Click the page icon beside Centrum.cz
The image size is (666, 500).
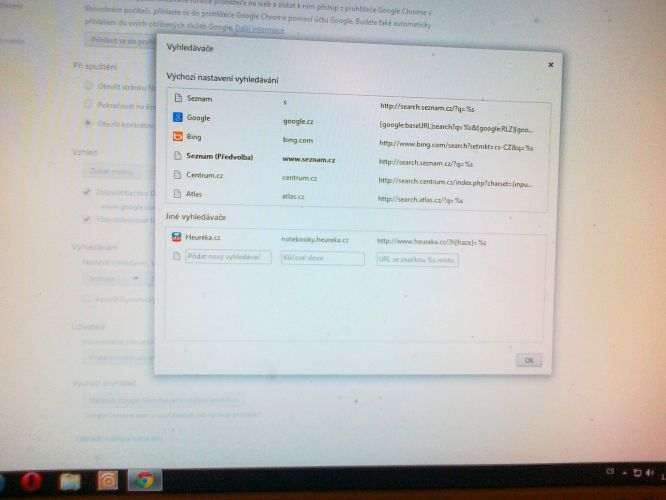[177, 175]
